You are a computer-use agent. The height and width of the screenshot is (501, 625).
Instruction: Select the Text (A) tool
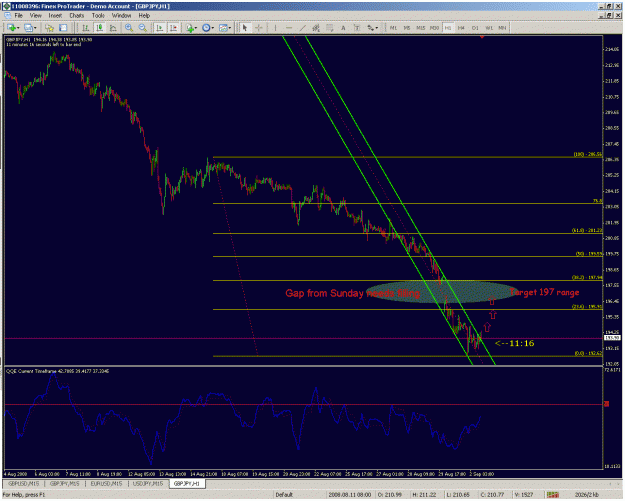pyautogui.click(x=343, y=28)
